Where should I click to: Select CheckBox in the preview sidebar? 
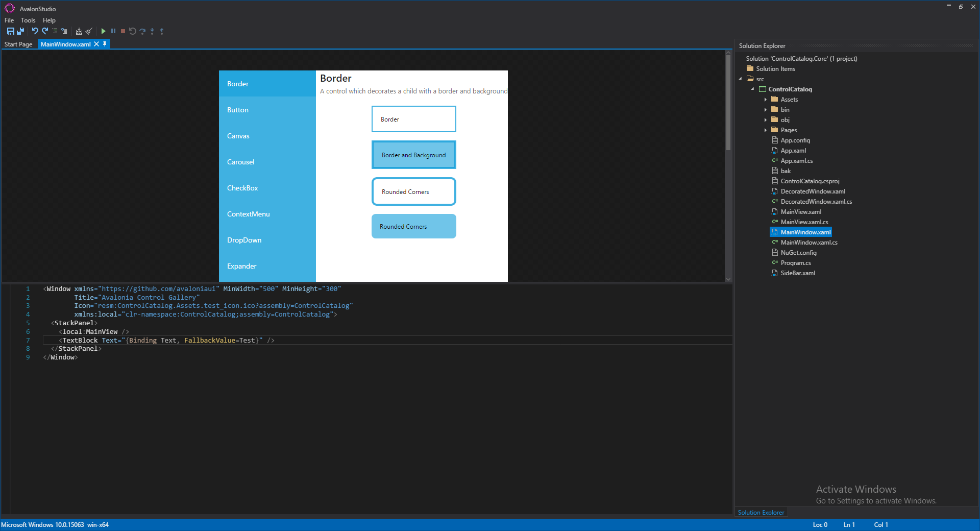[267, 188]
